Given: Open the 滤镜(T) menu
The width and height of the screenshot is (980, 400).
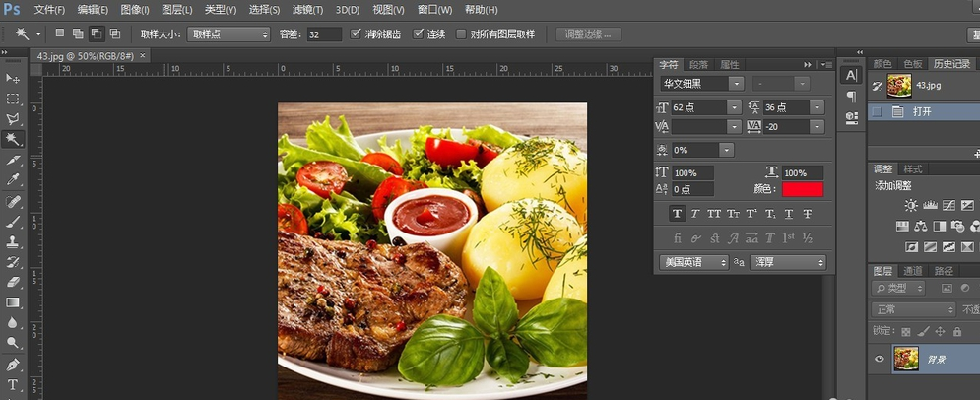Looking at the screenshot, I should coord(307,9).
